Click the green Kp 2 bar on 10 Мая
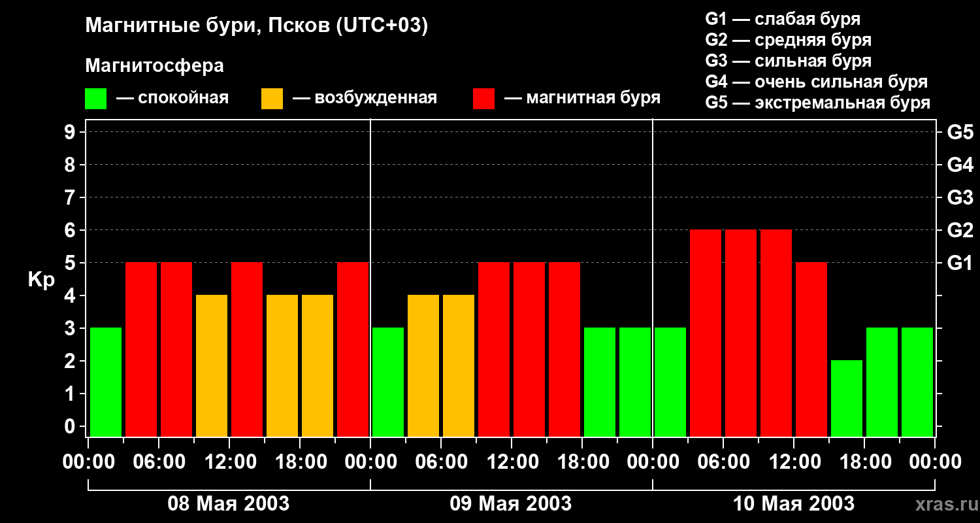 [847, 398]
